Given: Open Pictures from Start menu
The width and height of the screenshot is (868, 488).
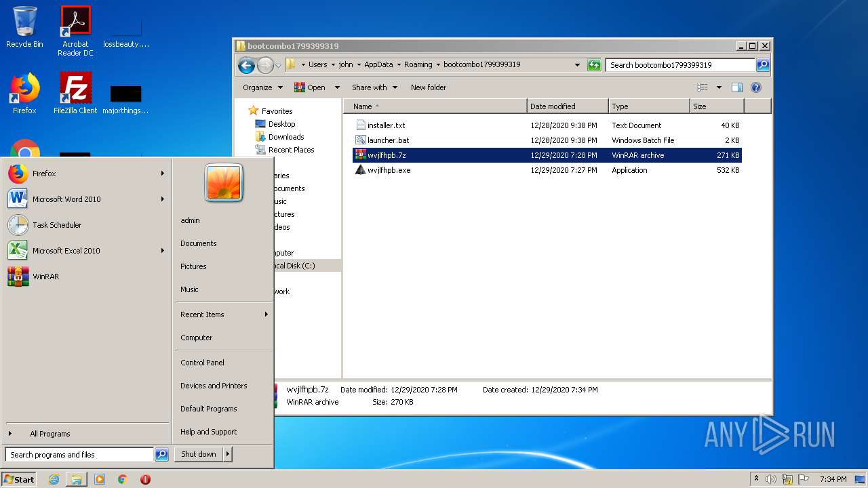Looking at the screenshot, I should pyautogui.click(x=193, y=266).
